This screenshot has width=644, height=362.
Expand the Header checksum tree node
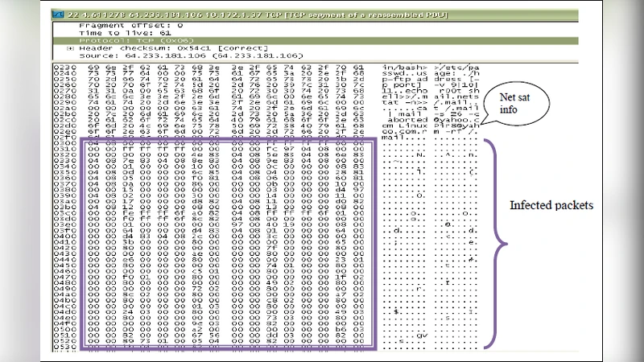[x=70, y=47]
